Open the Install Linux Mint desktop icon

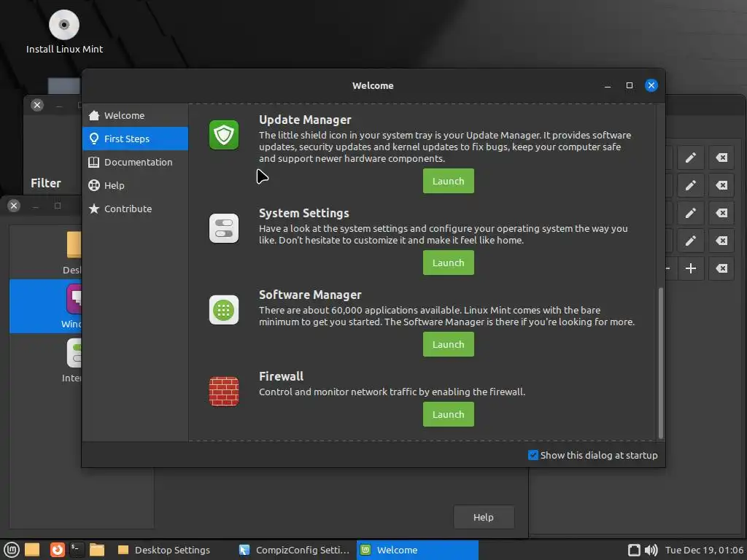(64, 32)
